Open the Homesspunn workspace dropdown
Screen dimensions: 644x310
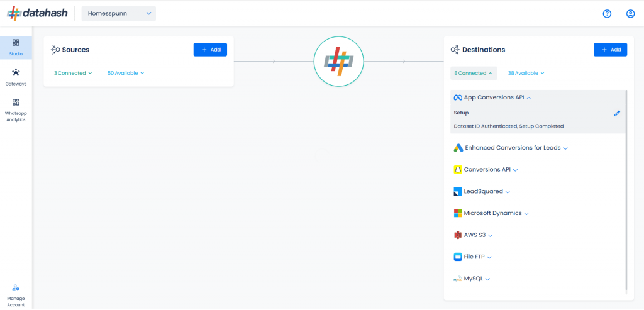[119, 14]
